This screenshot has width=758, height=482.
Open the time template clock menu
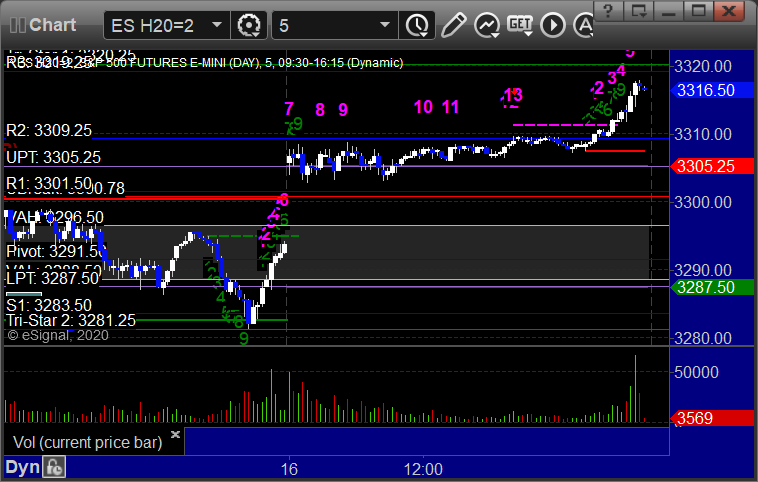pyautogui.click(x=417, y=25)
